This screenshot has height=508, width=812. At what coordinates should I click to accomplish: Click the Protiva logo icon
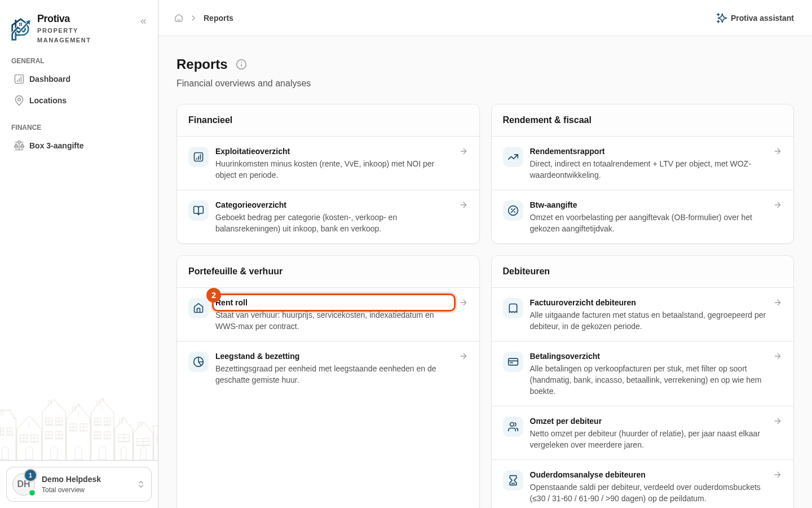[21, 29]
